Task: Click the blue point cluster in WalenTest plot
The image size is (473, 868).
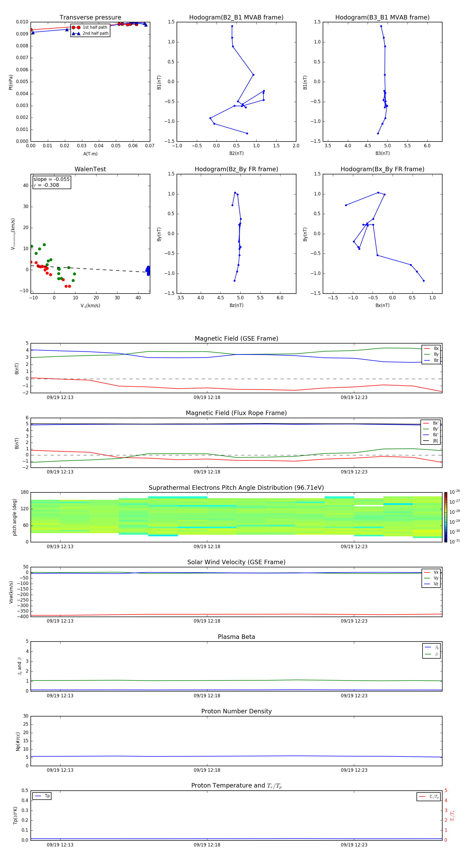Action: coord(148,271)
